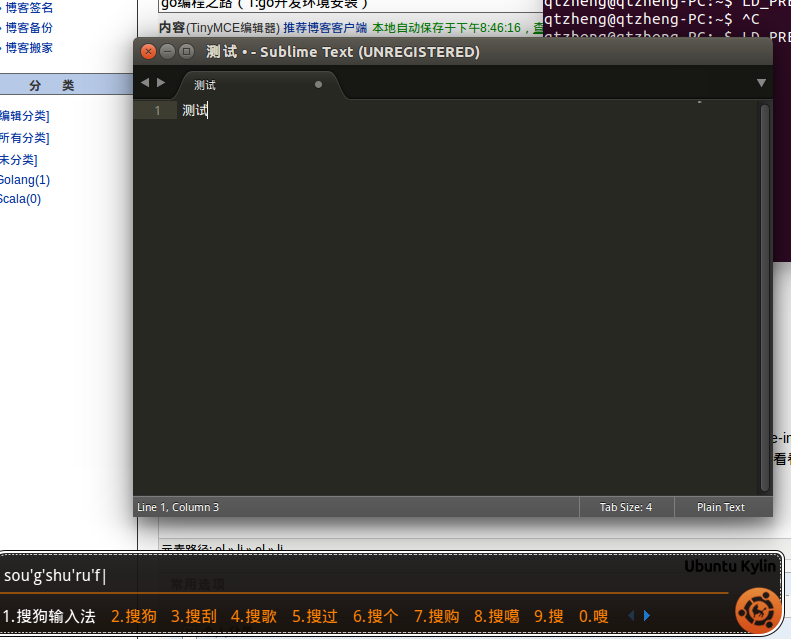The width and height of the screenshot is (791, 639).
Task: Choose candidate 8.搜噶
Action: click(496, 616)
